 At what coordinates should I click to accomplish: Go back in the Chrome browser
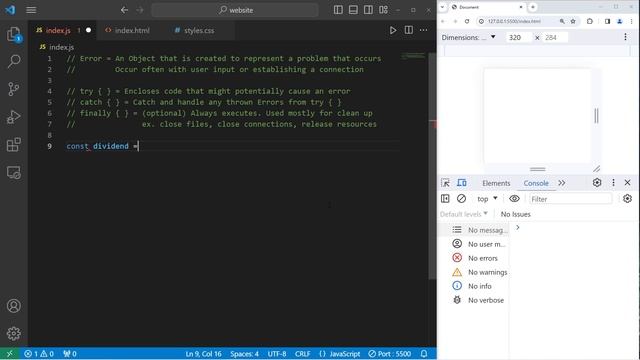coord(443,21)
